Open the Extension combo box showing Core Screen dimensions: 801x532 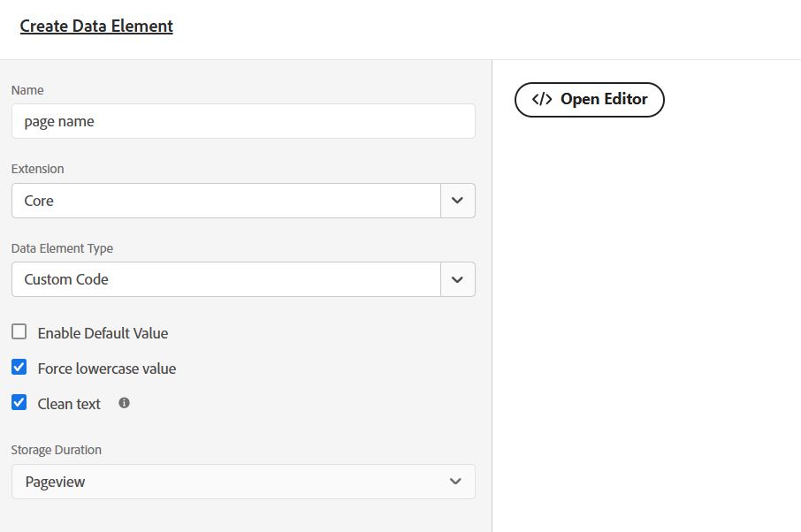click(x=225, y=201)
